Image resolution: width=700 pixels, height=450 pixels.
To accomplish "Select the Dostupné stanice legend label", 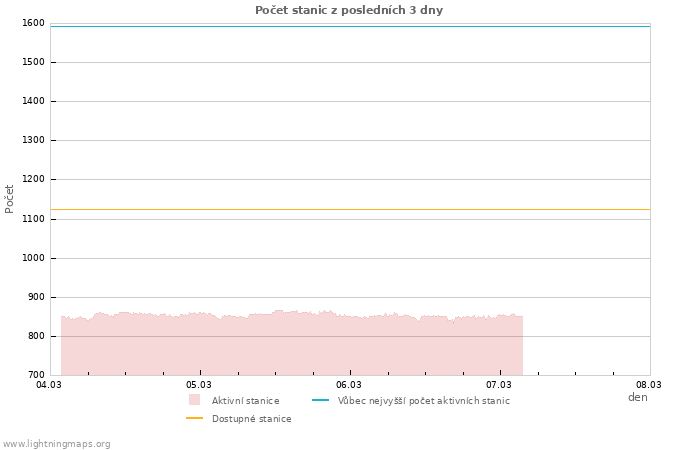I will pos(251,419).
